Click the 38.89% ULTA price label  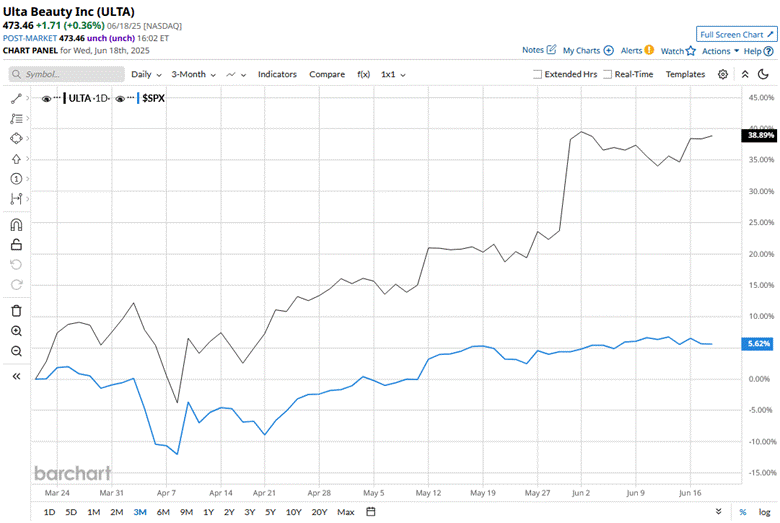(x=759, y=135)
